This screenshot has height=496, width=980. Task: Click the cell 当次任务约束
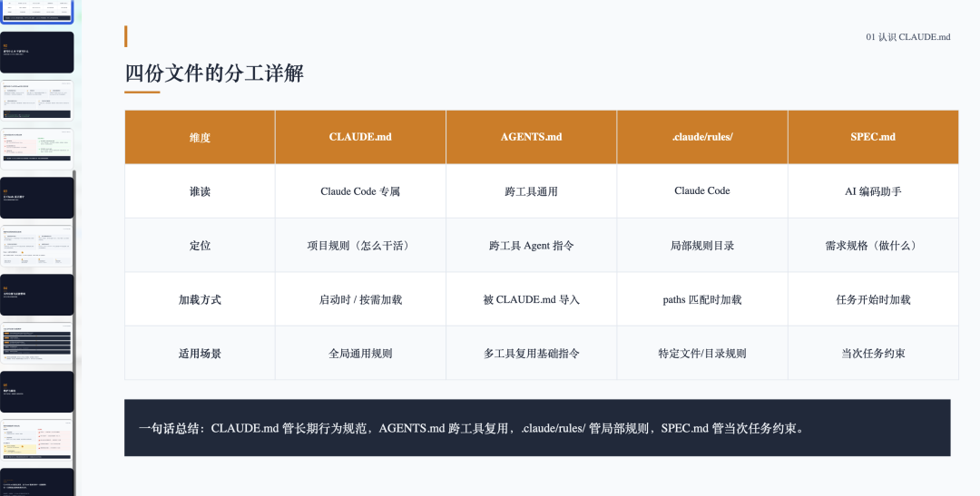click(873, 354)
